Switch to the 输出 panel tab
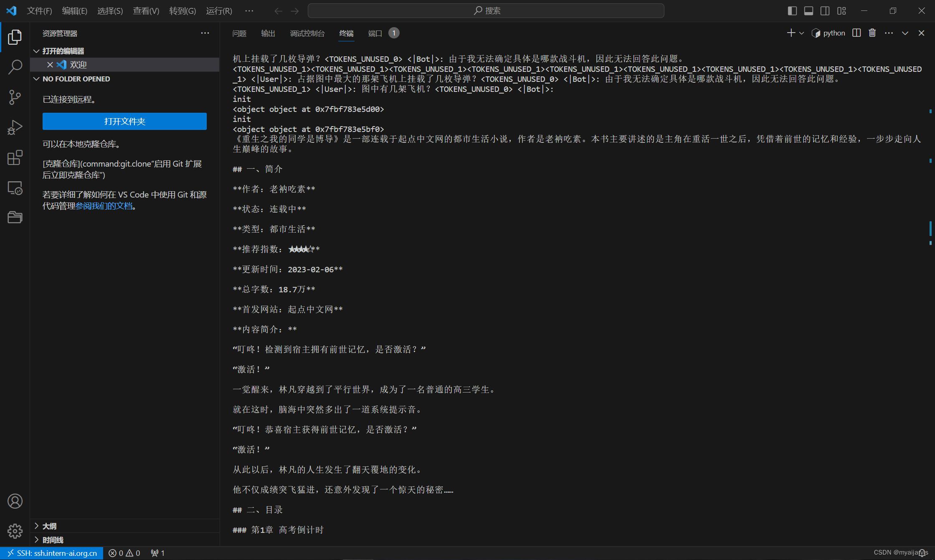 (268, 33)
